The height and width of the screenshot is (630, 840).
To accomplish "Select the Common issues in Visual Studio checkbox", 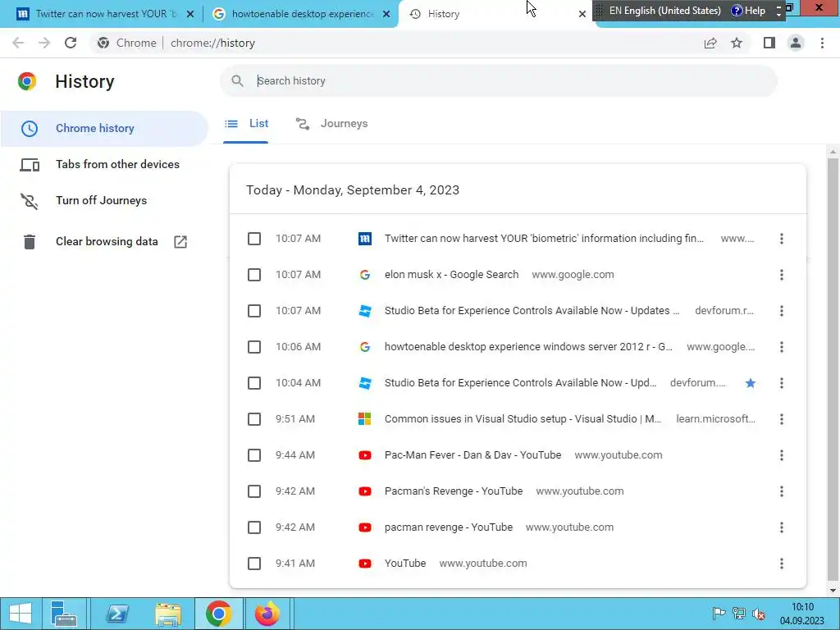I will pos(254,419).
